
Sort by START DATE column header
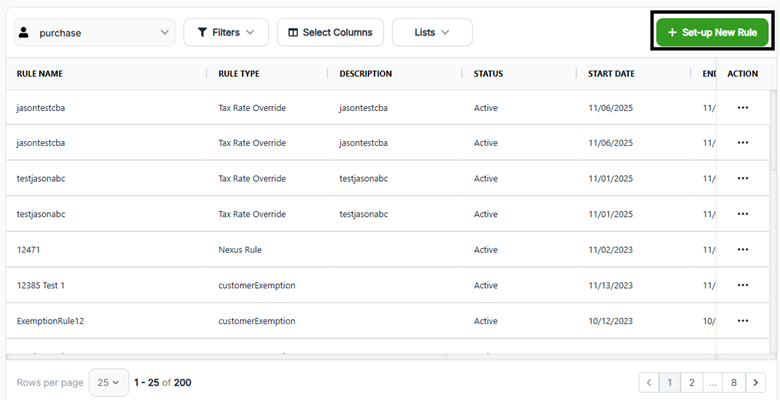[x=611, y=74]
